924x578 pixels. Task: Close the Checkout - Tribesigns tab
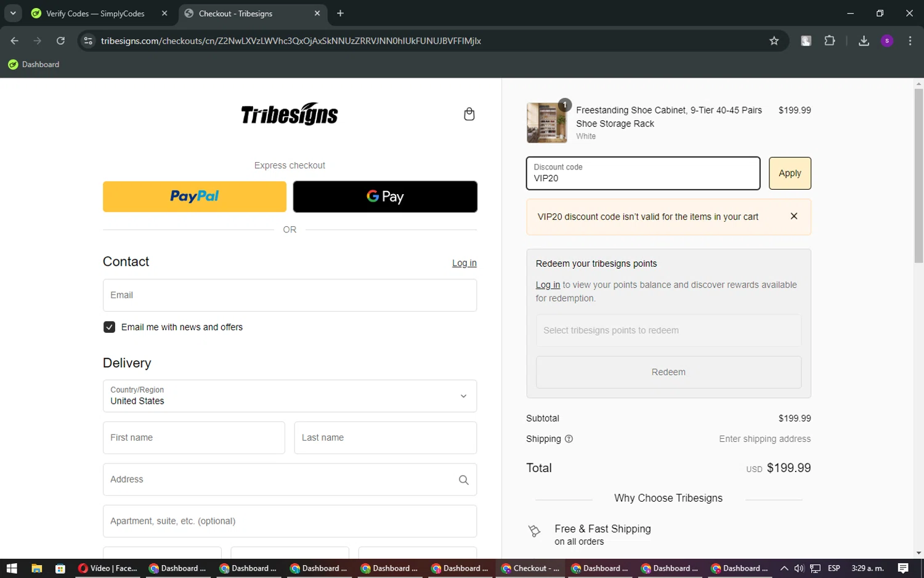click(317, 13)
